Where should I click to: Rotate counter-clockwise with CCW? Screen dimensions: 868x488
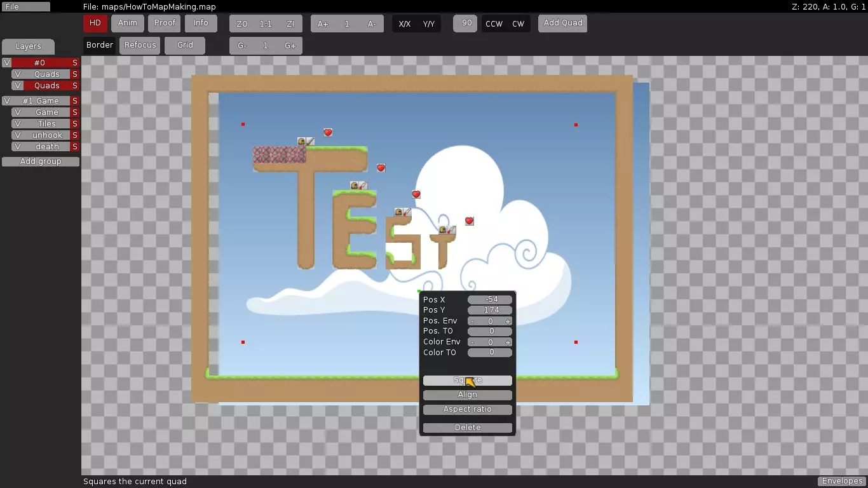494,24
